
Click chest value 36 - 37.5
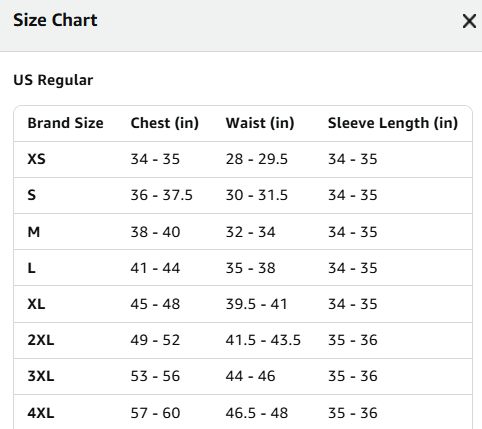tap(162, 195)
